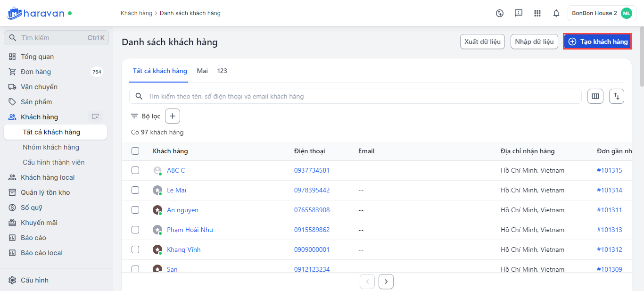Open the notifications bell icon
The height and width of the screenshot is (291, 644).
pos(556,13)
